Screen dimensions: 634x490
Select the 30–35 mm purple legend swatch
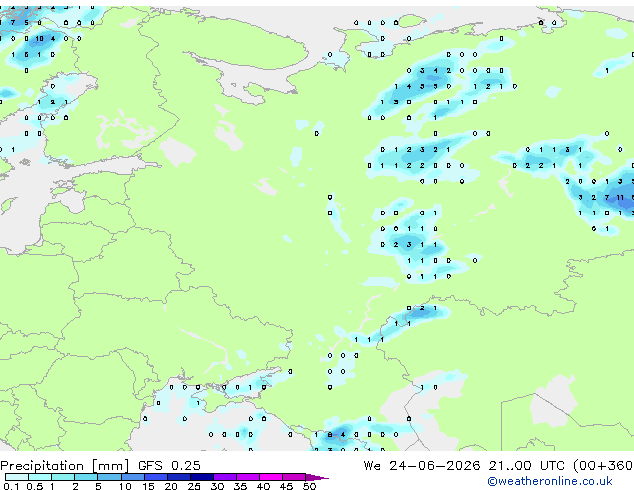click(x=224, y=477)
